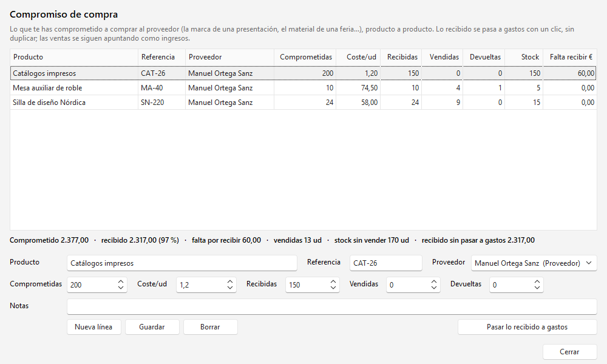Sort by Falta recibir € column header
Viewport: 607px width, 364px height.
pos(570,57)
